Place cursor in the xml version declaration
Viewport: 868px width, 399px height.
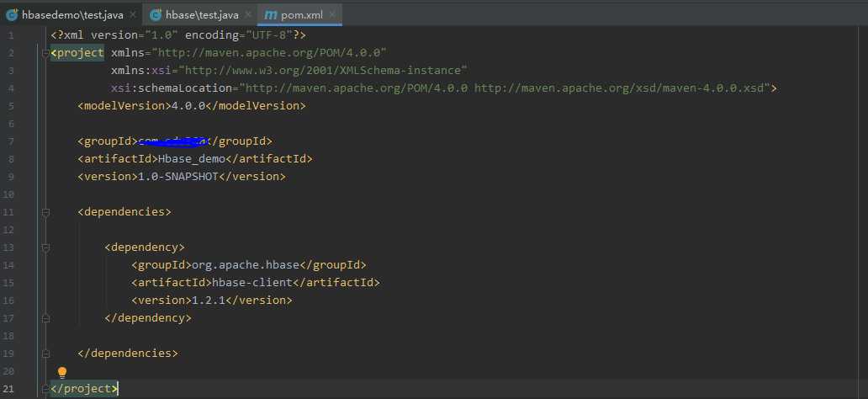click(178, 35)
